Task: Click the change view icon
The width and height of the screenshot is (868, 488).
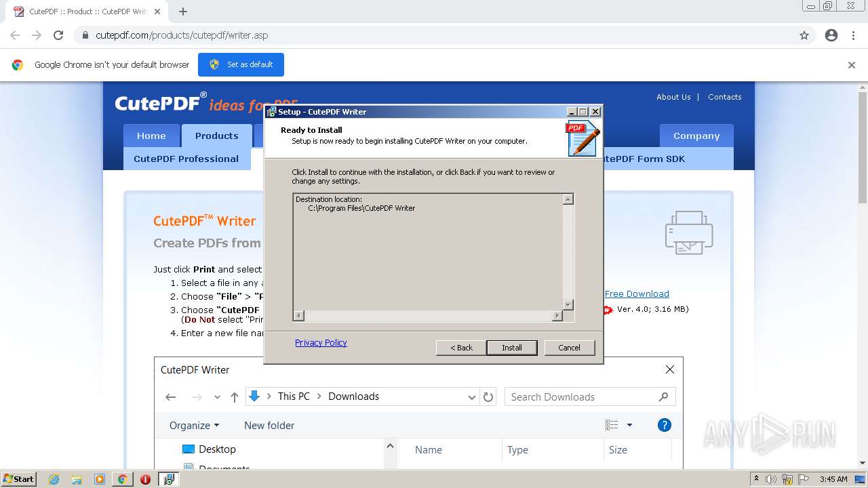Action: (612, 425)
